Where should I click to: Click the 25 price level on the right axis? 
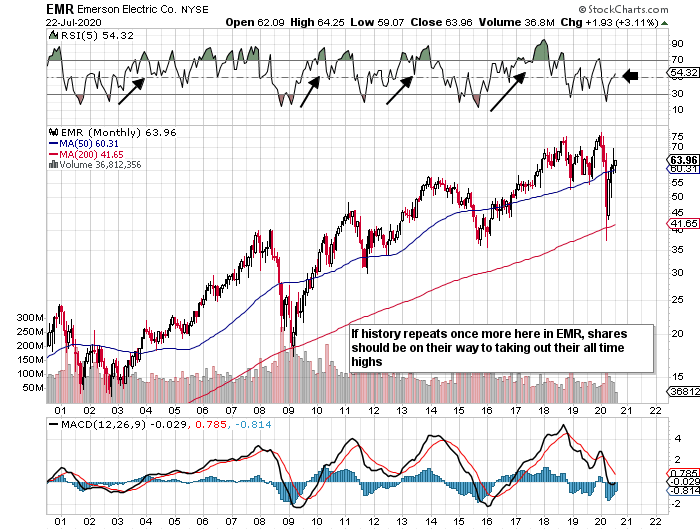tap(677, 299)
